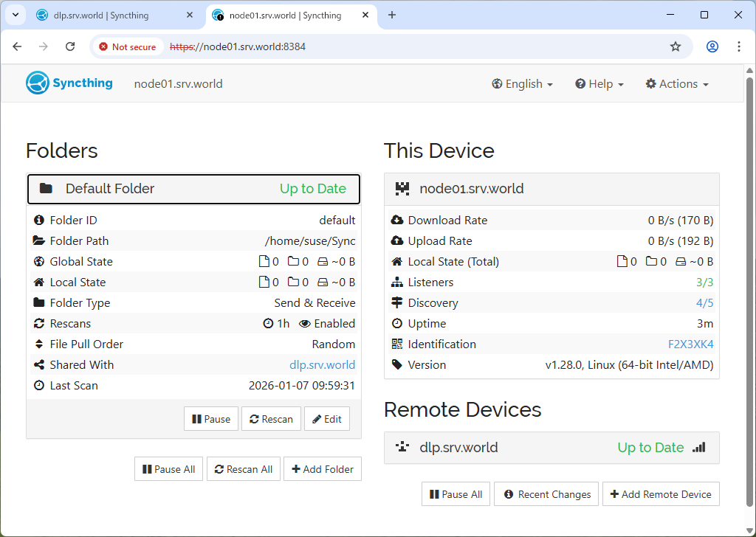The image size is (756, 537).
Task: Click the Syncthing logo in the navbar
Action: coord(69,83)
